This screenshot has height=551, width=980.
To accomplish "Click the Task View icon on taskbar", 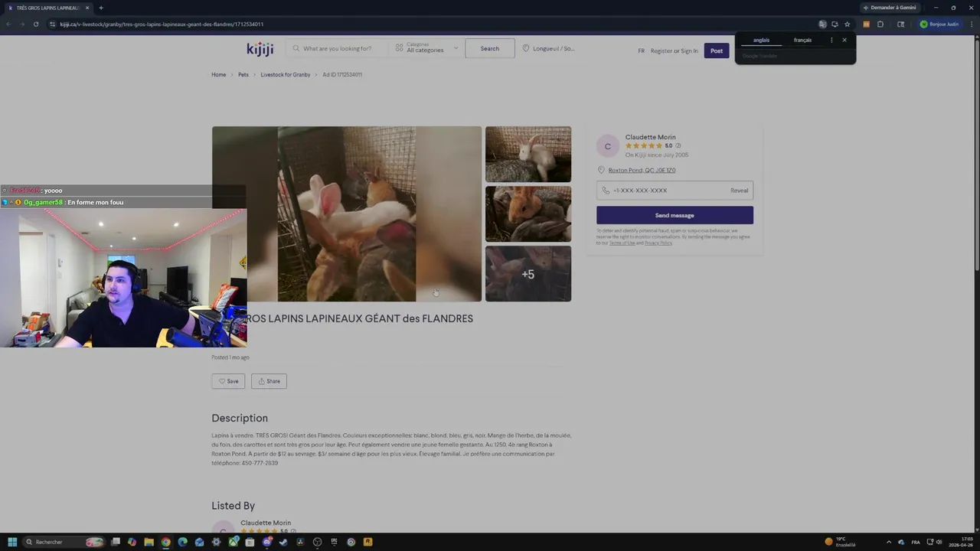I will pyautogui.click(x=116, y=542).
